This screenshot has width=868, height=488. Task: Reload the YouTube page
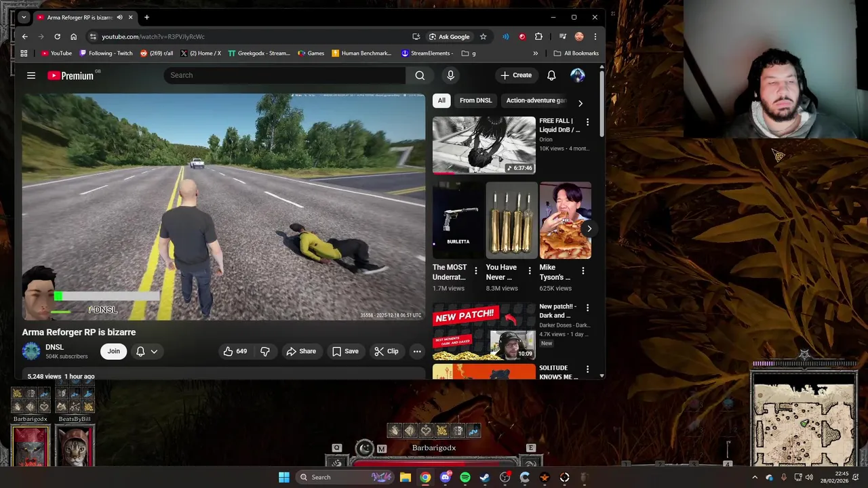(x=58, y=37)
